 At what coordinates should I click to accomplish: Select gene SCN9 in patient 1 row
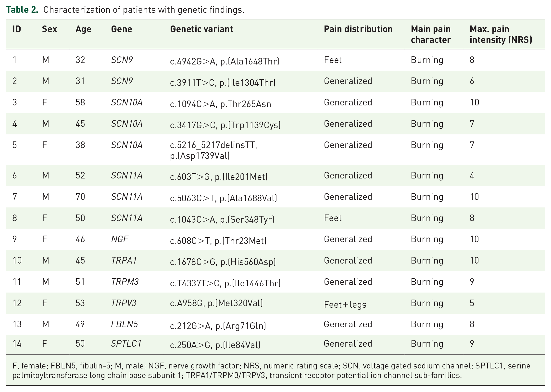click(122, 60)
